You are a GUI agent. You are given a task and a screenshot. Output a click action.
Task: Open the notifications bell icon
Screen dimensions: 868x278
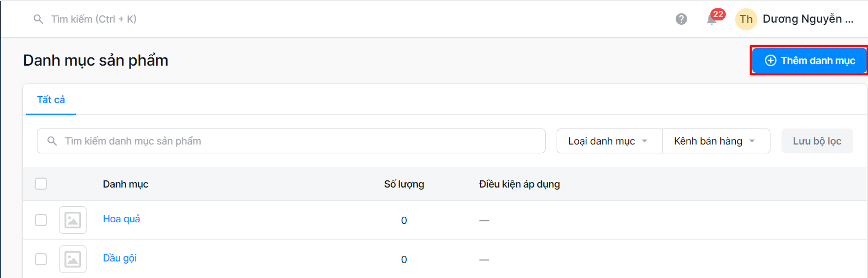point(711,20)
